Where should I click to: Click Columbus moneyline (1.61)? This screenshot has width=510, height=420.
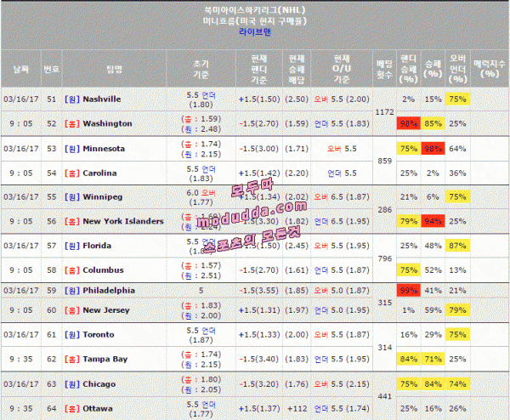[x=297, y=270]
